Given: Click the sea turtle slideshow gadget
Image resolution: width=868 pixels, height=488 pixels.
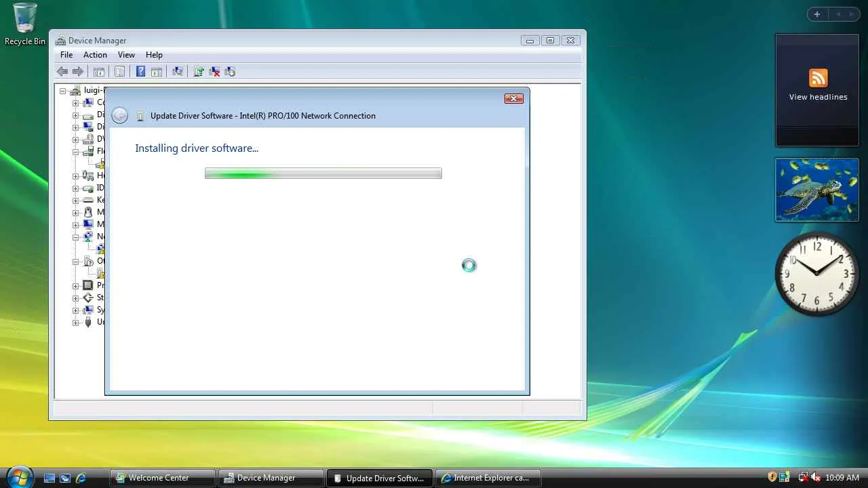Looking at the screenshot, I should tap(817, 190).
